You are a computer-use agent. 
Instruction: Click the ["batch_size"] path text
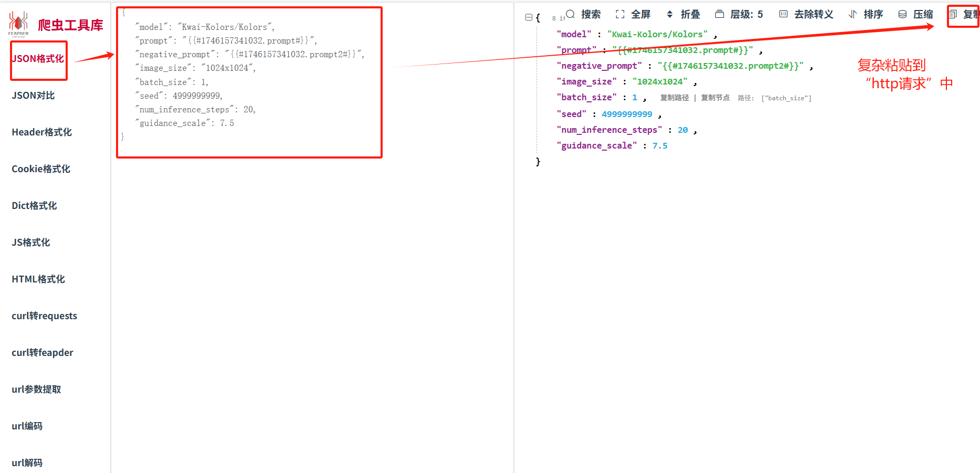tap(786, 98)
